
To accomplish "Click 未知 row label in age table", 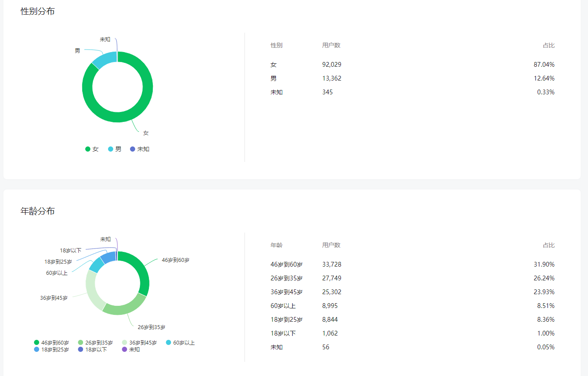I will (276, 347).
